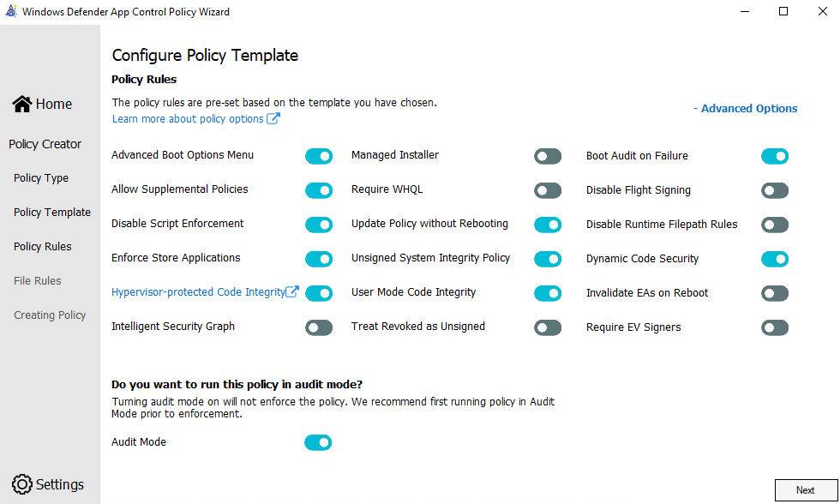Enable Require EV Signers
Image resolution: width=840 pixels, height=504 pixels.
[x=775, y=327]
